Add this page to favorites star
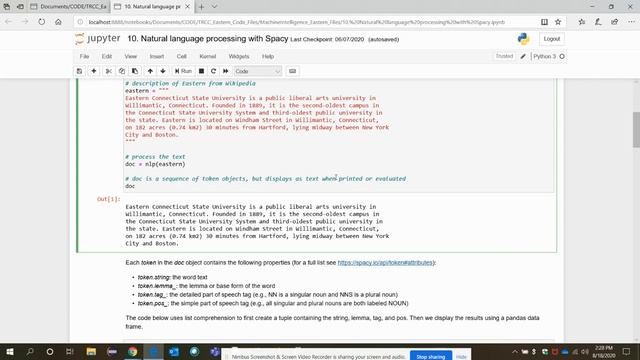Viewport: 640px width, 360px height. point(558,22)
